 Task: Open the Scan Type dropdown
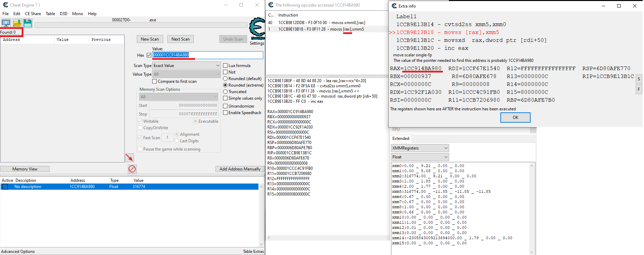[x=186, y=66]
